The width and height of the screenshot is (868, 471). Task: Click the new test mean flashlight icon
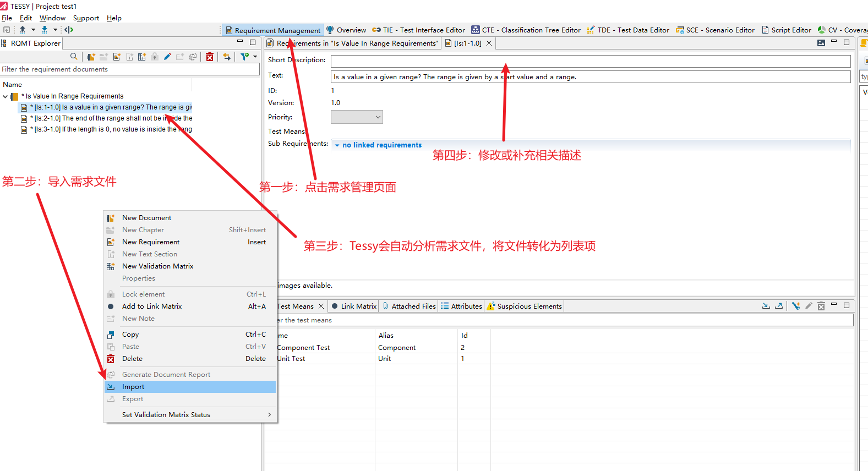pos(796,306)
